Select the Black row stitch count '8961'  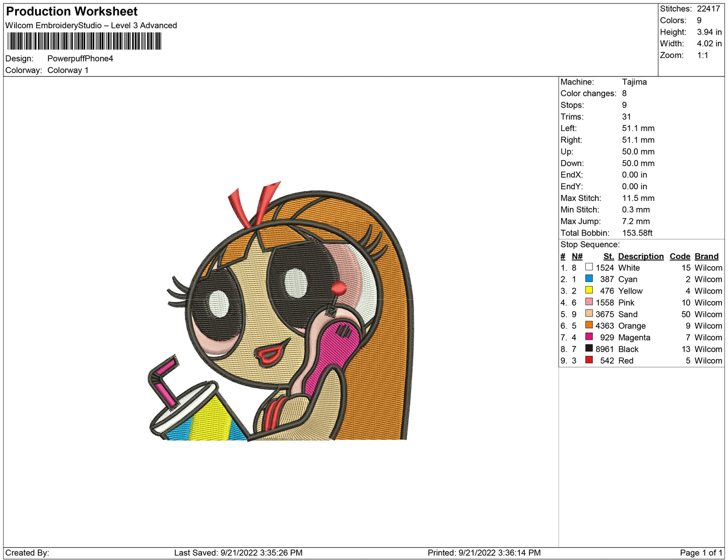point(605,349)
